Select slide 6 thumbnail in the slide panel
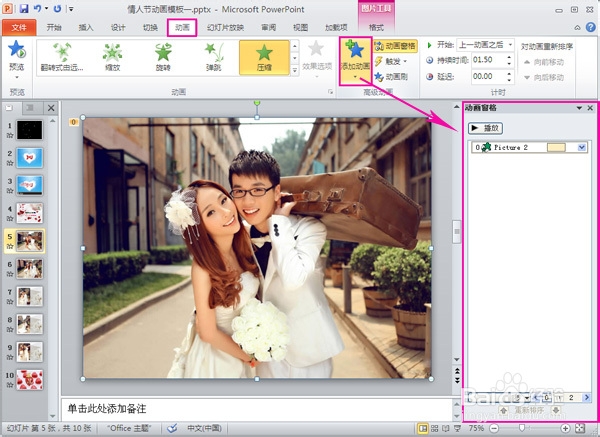The width and height of the screenshot is (600, 437). click(x=29, y=269)
